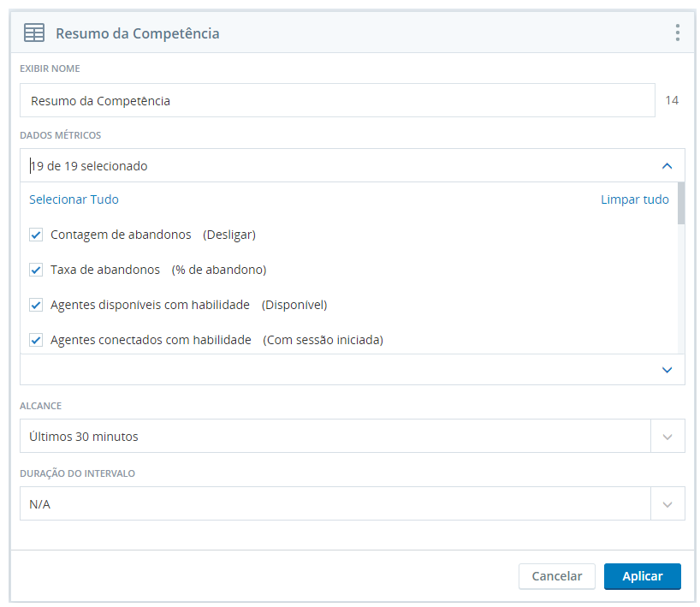Collapse the metrics list with up chevron
Viewport: 700px width, 607px height.
point(667,166)
